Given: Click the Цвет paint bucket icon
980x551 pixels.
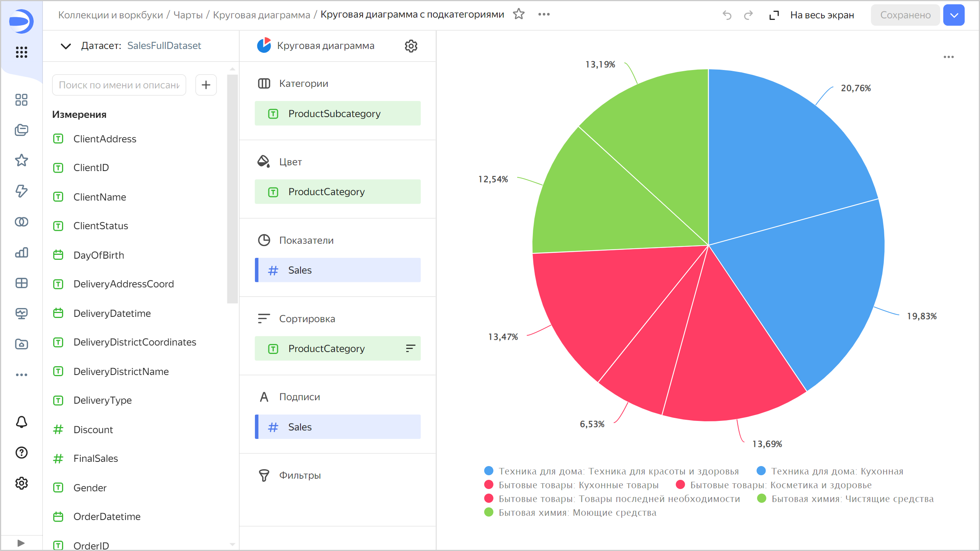Looking at the screenshot, I should pos(264,161).
